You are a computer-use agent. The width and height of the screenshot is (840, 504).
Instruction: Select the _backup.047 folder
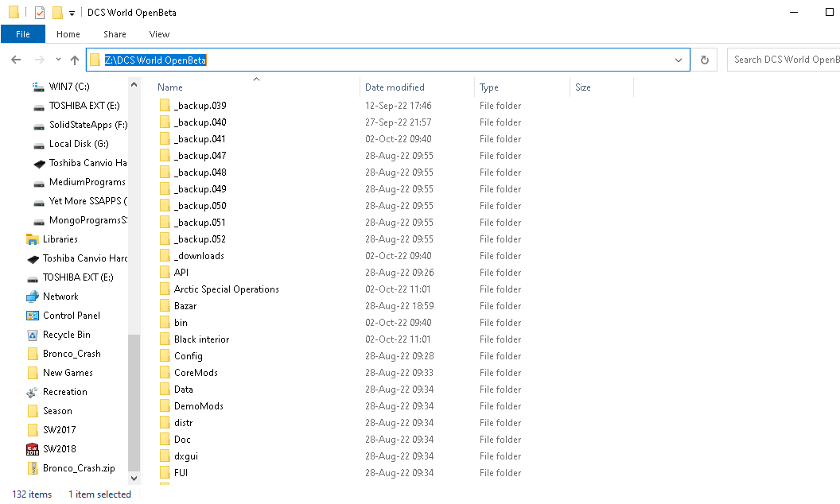click(200, 155)
